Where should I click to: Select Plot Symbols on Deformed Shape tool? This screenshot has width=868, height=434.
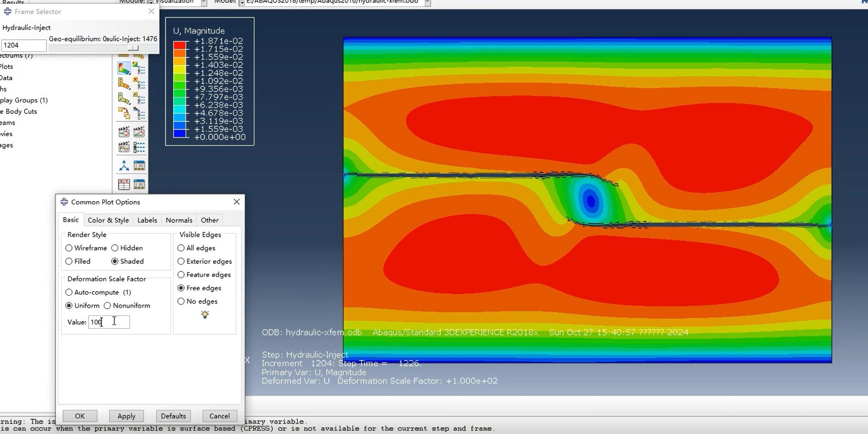[x=123, y=83]
